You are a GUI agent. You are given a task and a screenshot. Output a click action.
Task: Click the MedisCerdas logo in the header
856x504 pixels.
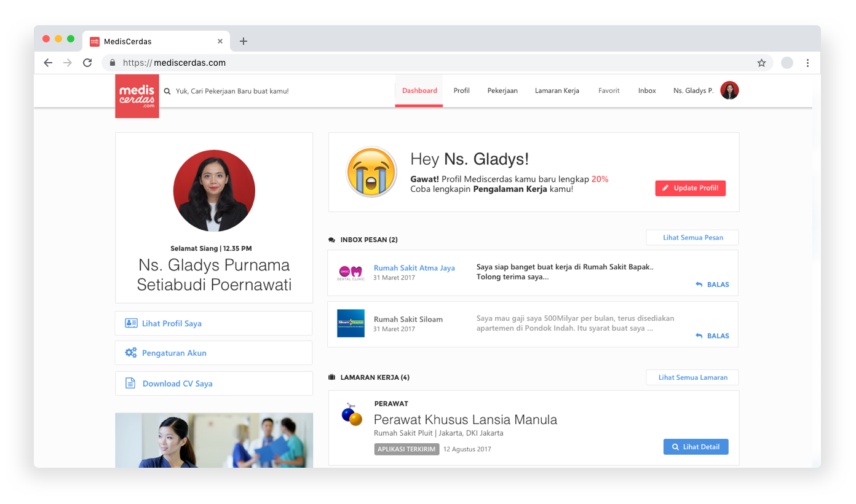pos(137,96)
